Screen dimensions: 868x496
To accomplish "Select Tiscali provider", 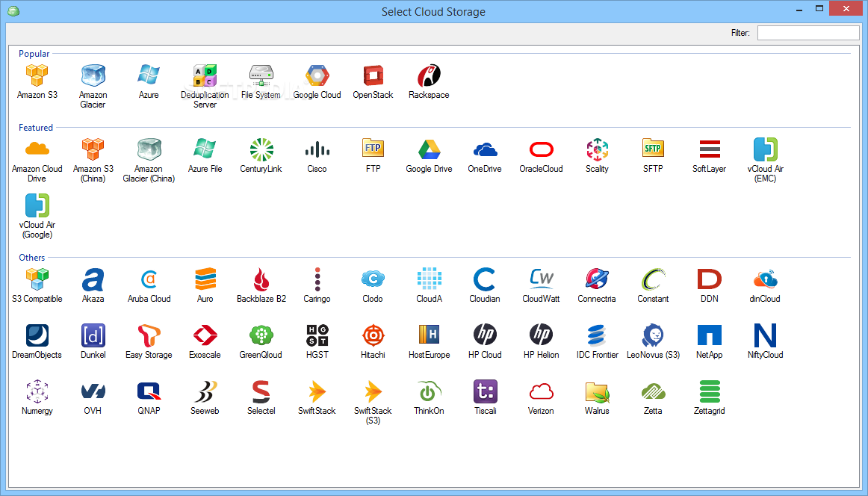I will coord(485,391).
